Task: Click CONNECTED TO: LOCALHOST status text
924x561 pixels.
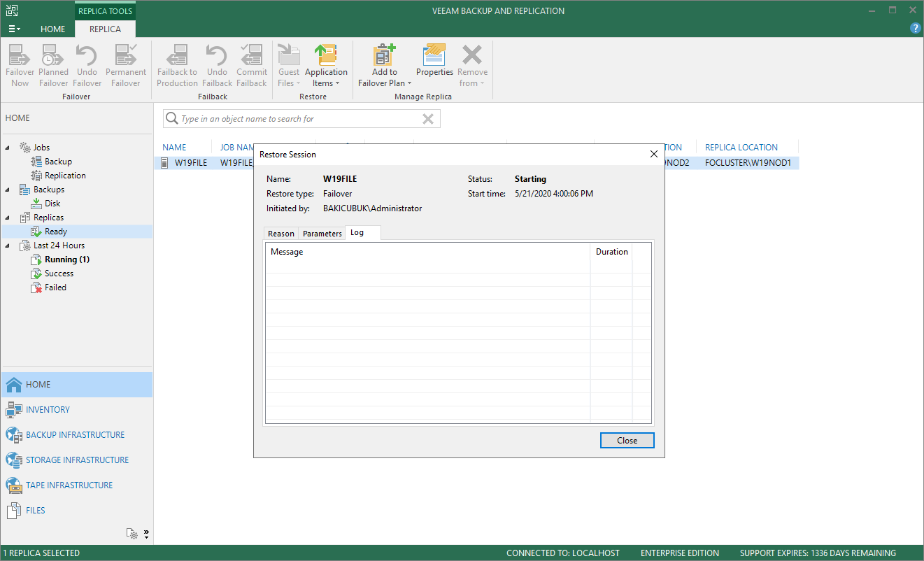Action: pyautogui.click(x=563, y=553)
